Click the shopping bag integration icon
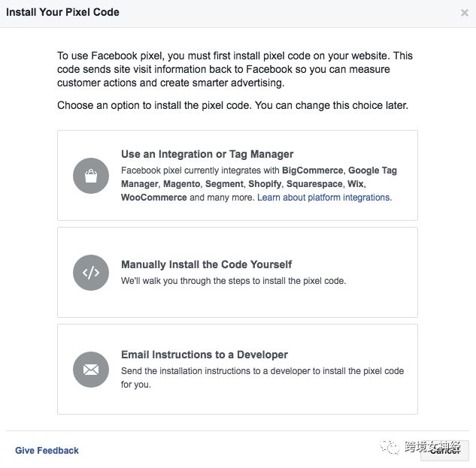Viewport: 476px width, 468px height. 91,176
